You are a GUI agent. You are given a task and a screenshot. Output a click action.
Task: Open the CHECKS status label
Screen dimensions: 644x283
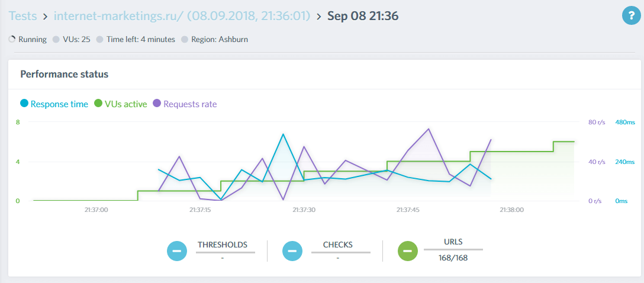pos(338,245)
